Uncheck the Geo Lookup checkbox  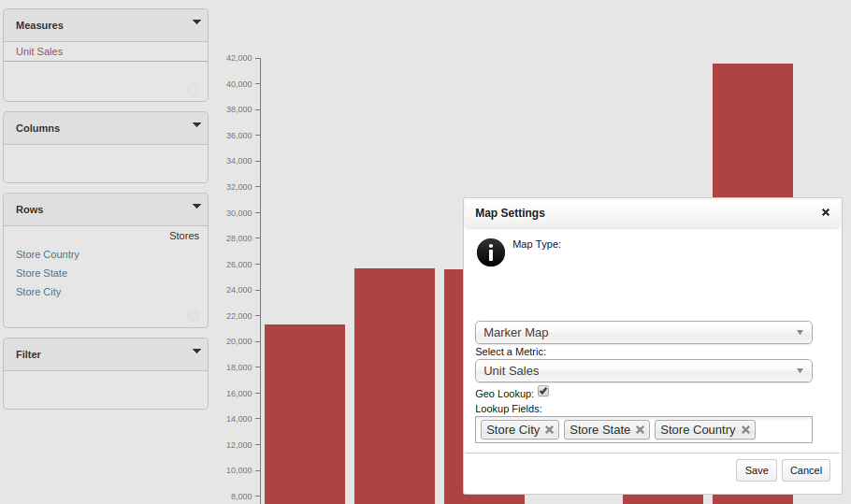(543, 391)
